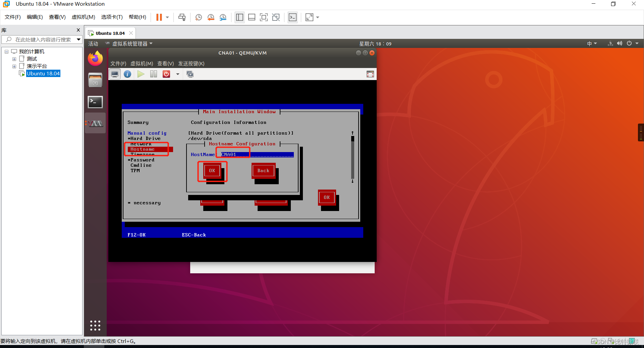This screenshot has width=644, height=348.
Task: Select the graphical console icon in virt-manager toolbar
Action: coord(114,74)
